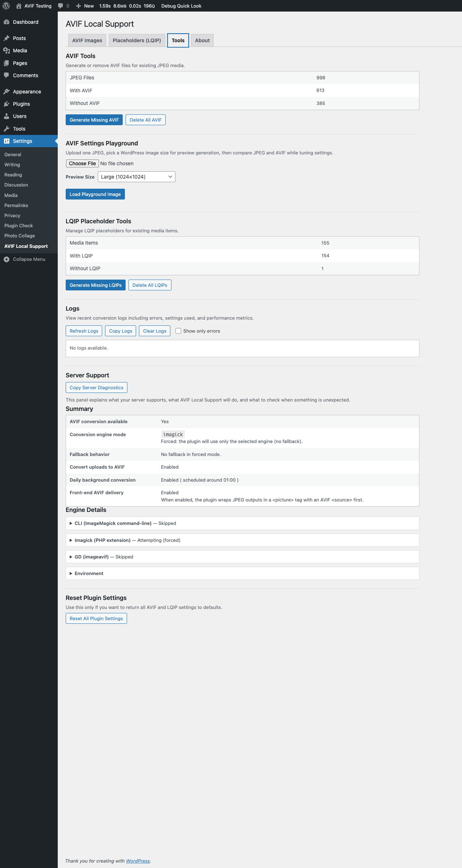Open the Preview Size dropdown
The image size is (462, 868).
(x=136, y=177)
